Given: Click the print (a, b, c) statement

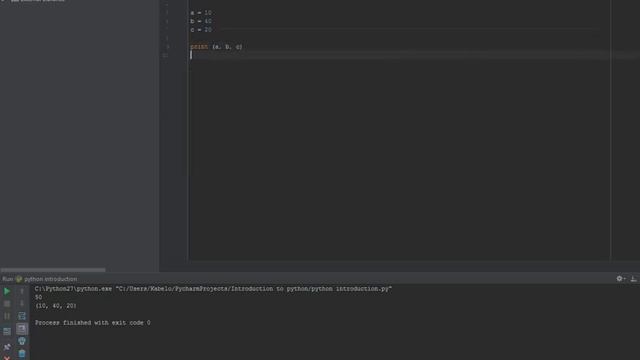Looking at the screenshot, I should [x=216, y=47].
